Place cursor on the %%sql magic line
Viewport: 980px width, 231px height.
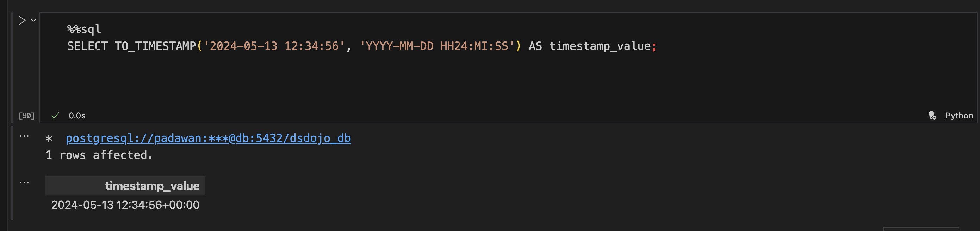(x=84, y=29)
